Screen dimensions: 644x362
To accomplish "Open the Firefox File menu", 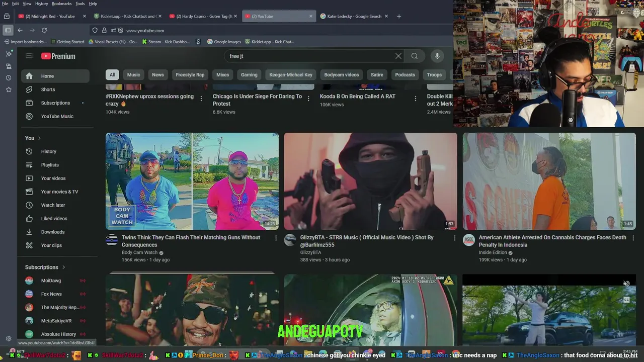I will (x=5, y=4).
